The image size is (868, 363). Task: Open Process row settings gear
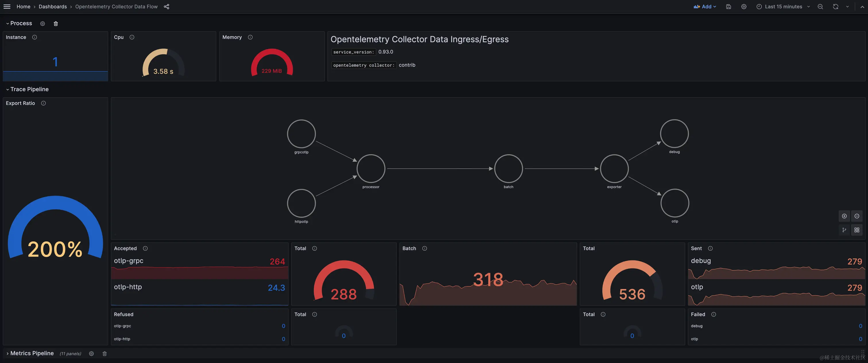42,24
